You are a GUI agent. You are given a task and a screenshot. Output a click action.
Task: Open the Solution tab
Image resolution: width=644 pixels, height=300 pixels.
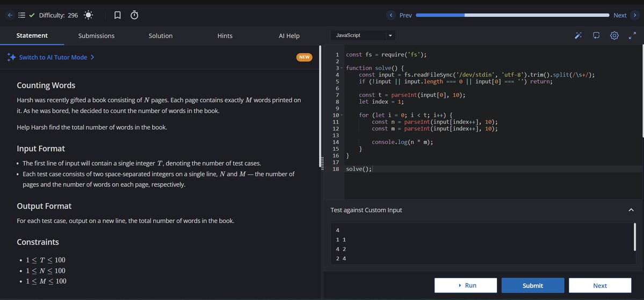[x=161, y=36]
